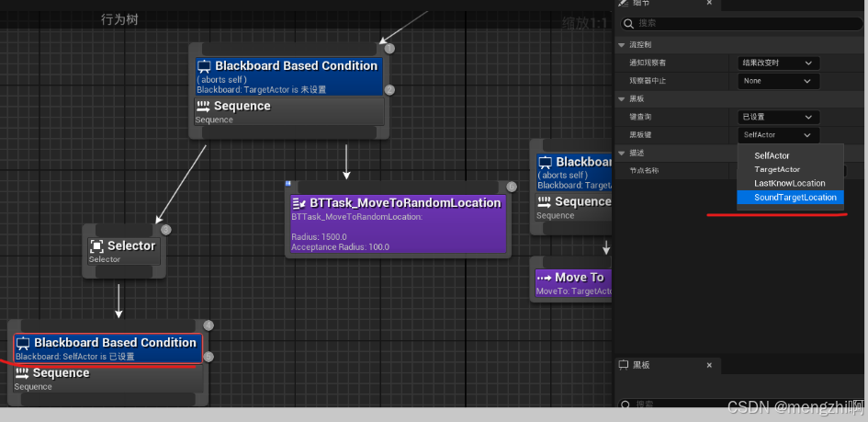Click the Selector node icon

96,245
